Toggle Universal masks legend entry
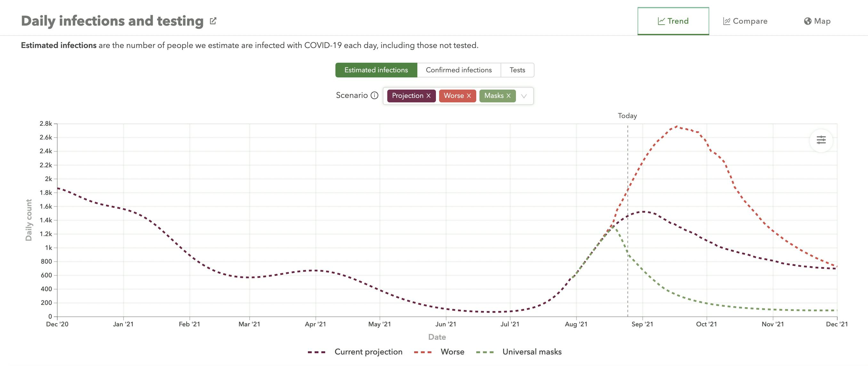The width and height of the screenshot is (868, 366). pos(532,352)
